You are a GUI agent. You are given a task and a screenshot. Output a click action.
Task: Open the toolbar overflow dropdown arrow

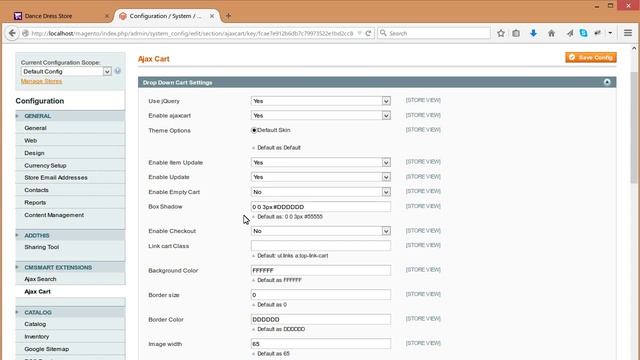[x=610, y=33]
